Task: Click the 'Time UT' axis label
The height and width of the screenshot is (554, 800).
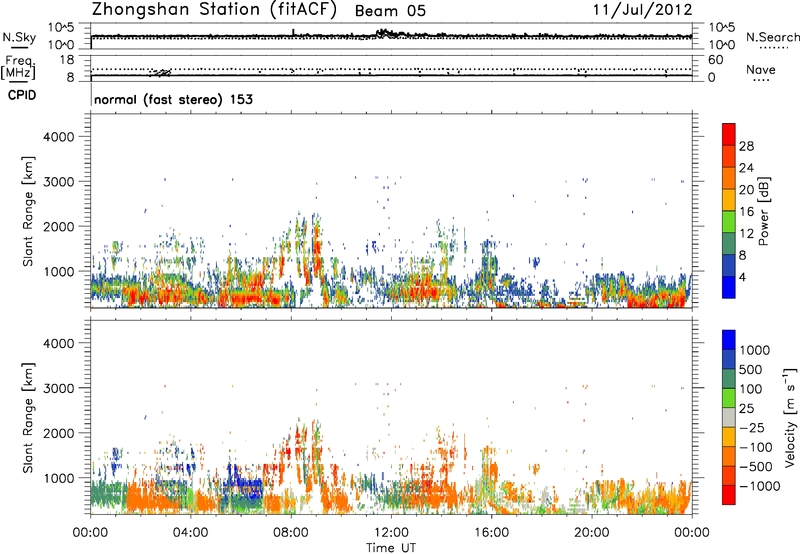Action: point(391,548)
